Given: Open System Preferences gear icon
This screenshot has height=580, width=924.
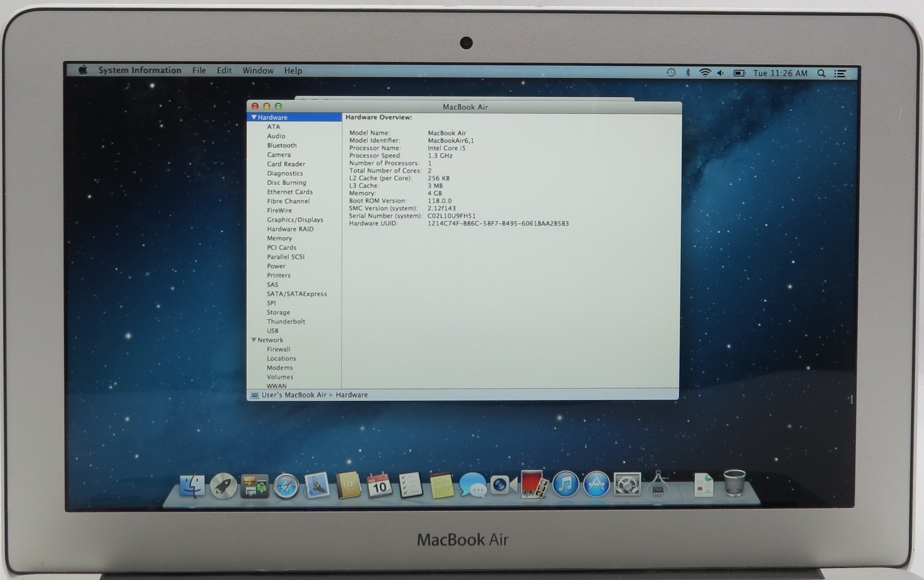Looking at the screenshot, I should point(627,484).
